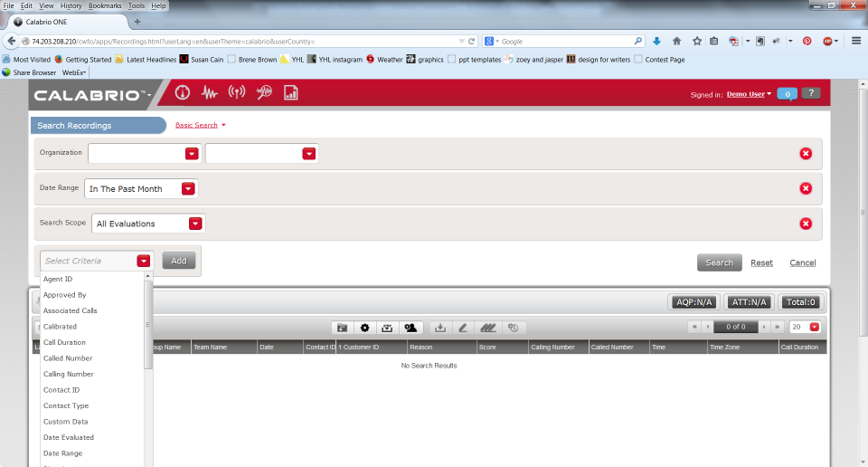Collapse the Select Criteria dropdown arrow
868x467 pixels.
(144, 261)
